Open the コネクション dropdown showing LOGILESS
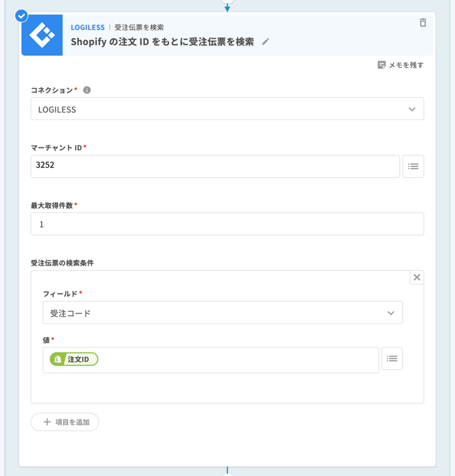The height and width of the screenshot is (476, 455). pyautogui.click(x=227, y=109)
